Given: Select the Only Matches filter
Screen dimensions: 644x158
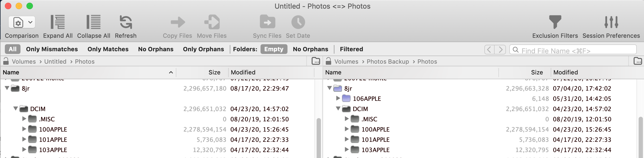Looking at the screenshot, I should click(108, 49).
